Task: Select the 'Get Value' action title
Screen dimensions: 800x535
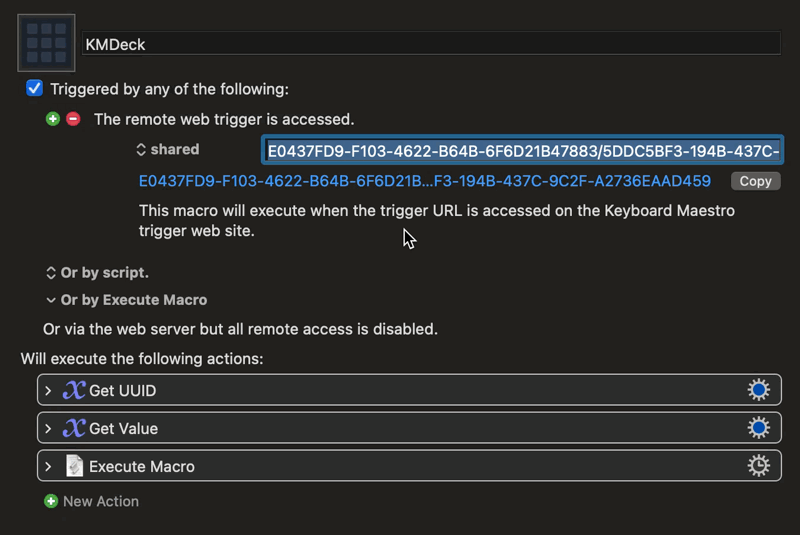Action: coord(123,428)
